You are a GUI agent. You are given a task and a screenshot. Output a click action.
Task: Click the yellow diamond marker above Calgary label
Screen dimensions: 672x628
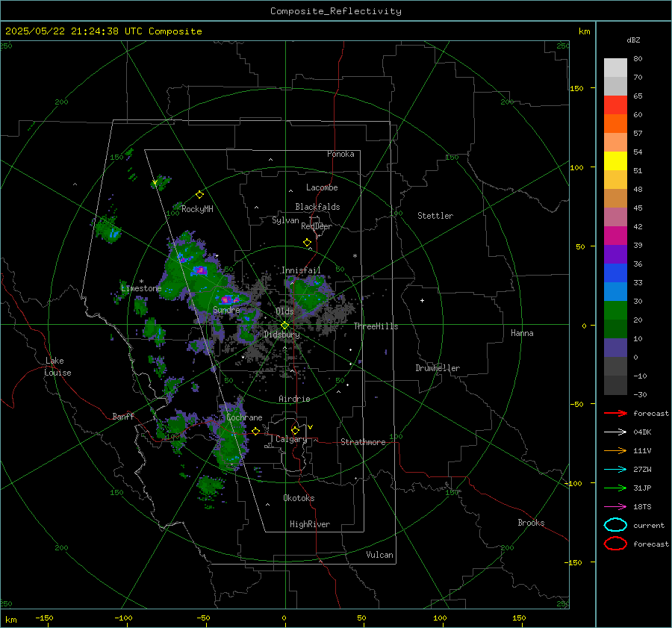coord(295,430)
